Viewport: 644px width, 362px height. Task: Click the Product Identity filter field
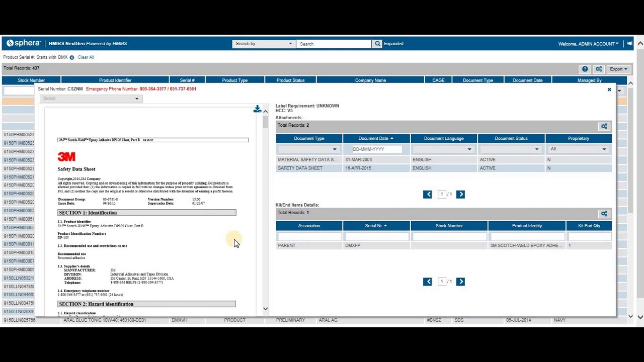(527, 236)
